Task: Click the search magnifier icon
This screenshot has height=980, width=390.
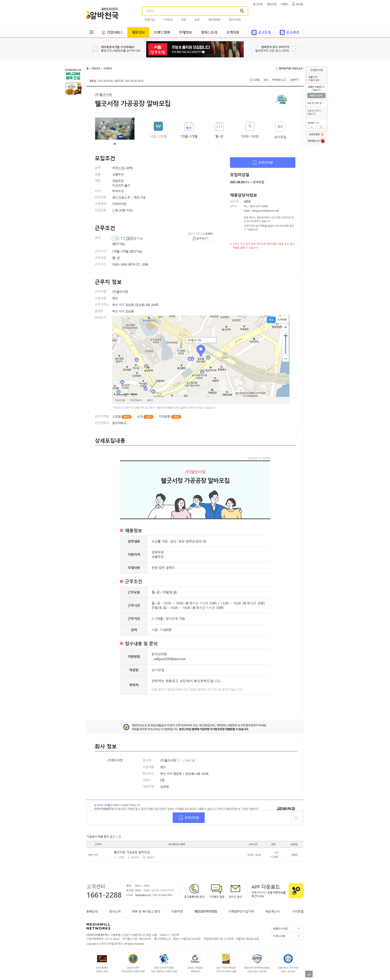Action: coord(242,11)
